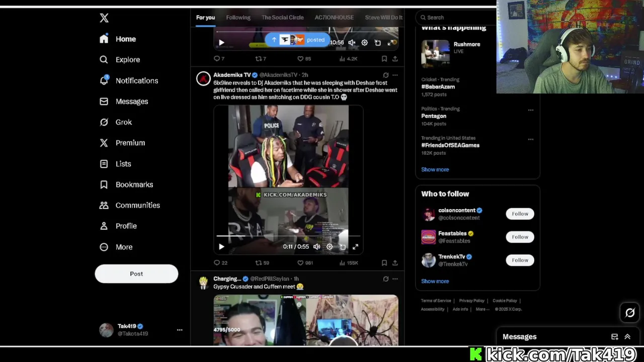Open Premium in the sidebar
This screenshot has height=362, width=644.
tap(123, 143)
